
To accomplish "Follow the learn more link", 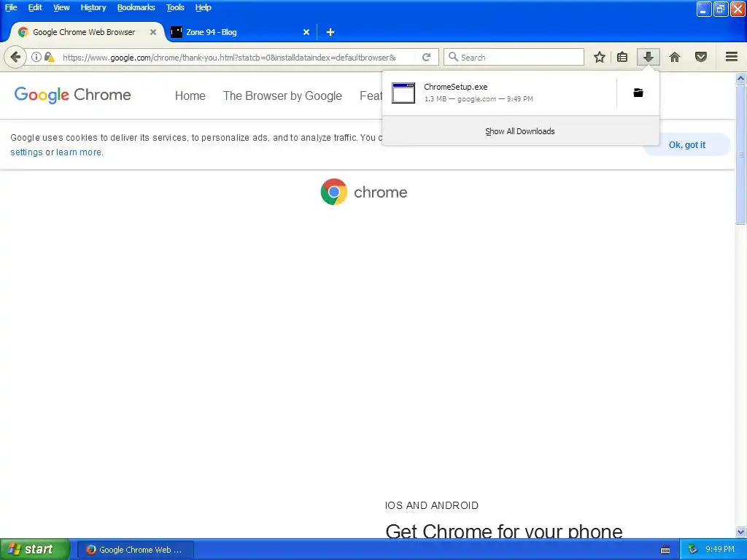I will point(79,152).
